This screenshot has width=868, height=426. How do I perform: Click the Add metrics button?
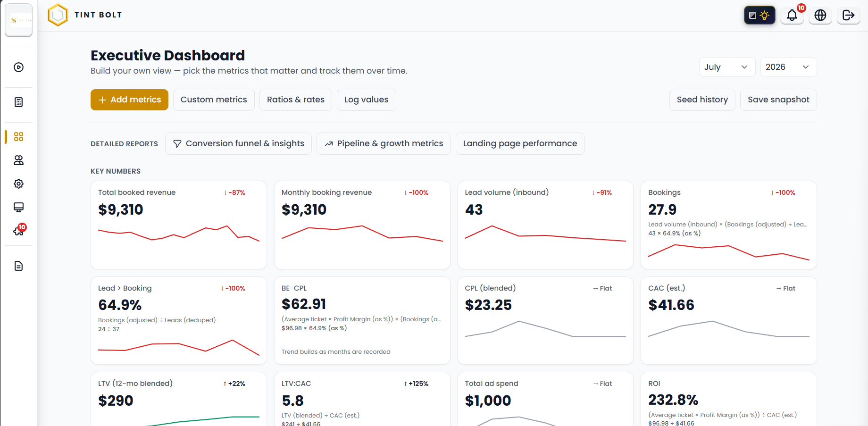coord(129,100)
